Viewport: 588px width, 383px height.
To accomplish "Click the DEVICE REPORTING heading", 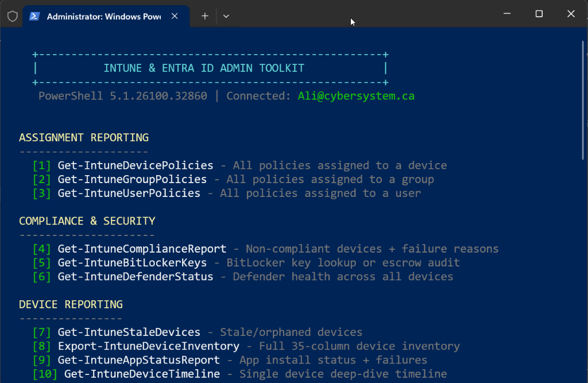I will pyautogui.click(x=71, y=304).
